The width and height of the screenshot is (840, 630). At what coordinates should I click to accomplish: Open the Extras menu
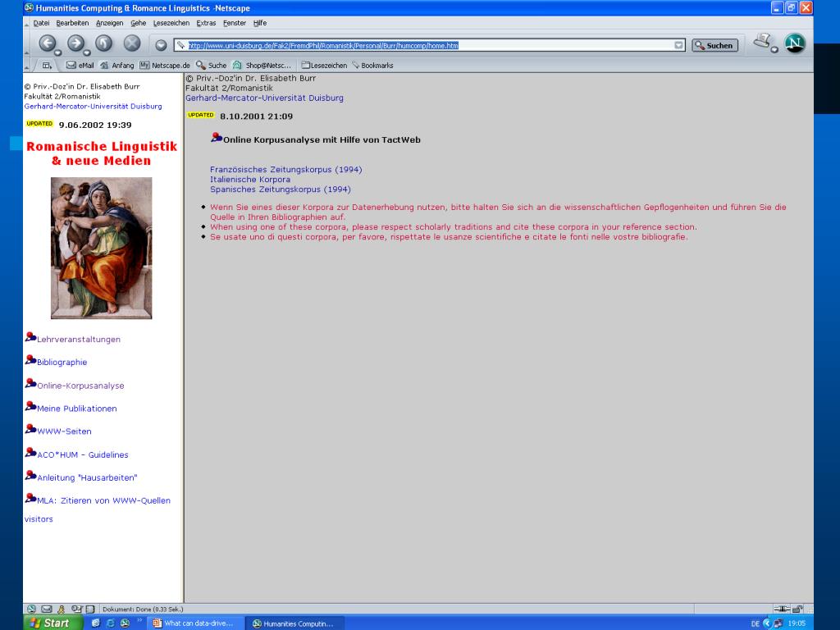pyautogui.click(x=206, y=23)
